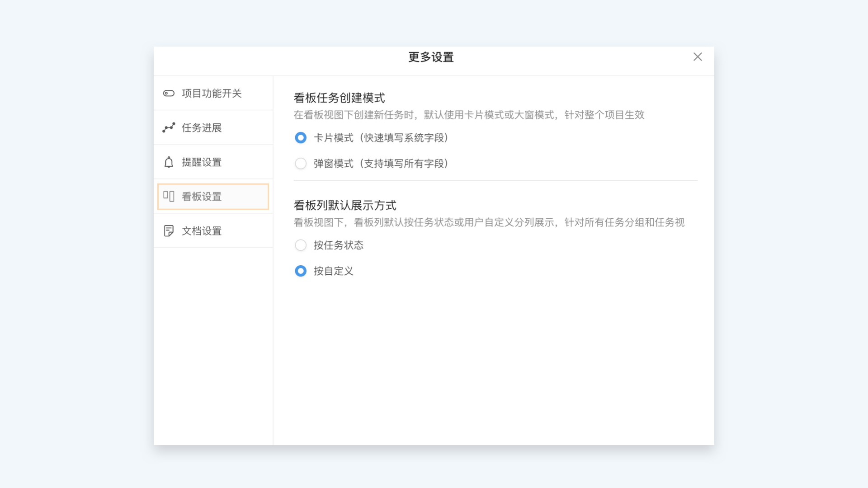The image size is (868, 488).
Task: Click the document icon beside 文档设置
Action: (169, 231)
